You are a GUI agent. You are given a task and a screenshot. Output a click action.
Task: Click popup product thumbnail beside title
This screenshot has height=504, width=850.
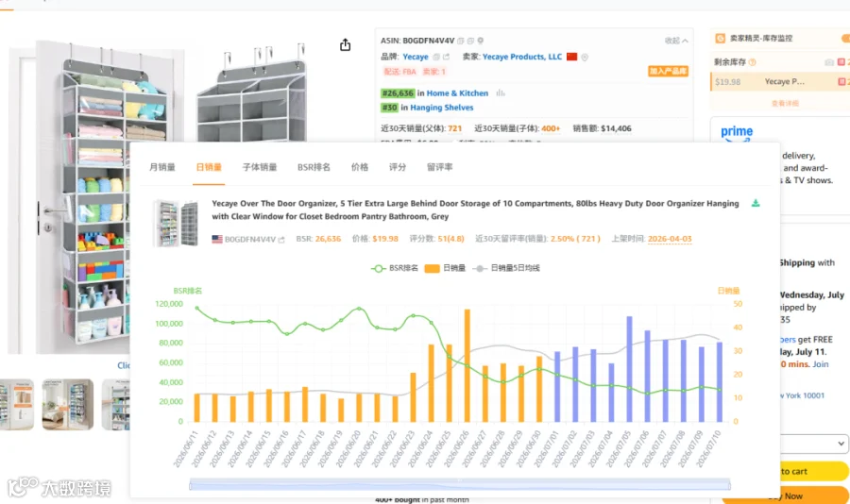(x=175, y=223)
